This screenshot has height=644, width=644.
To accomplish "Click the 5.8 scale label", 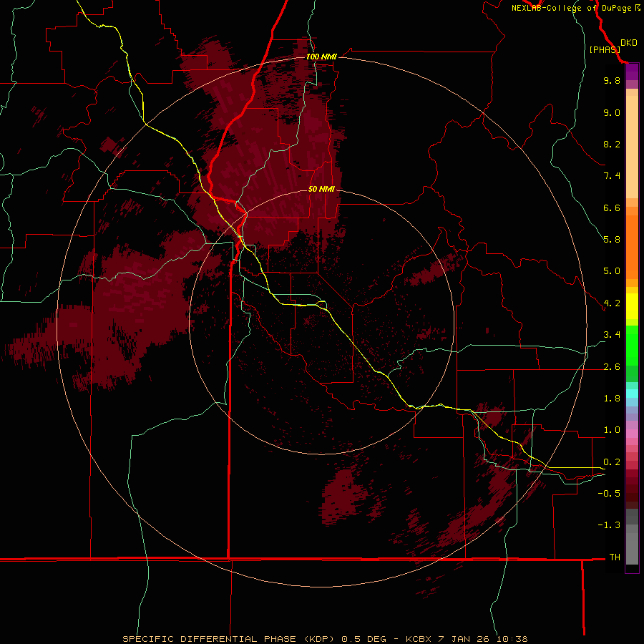I will click(612, 240).
